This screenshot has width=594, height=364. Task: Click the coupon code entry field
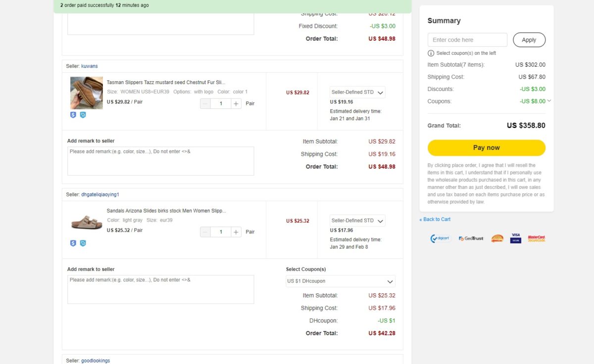pos(467,40)
